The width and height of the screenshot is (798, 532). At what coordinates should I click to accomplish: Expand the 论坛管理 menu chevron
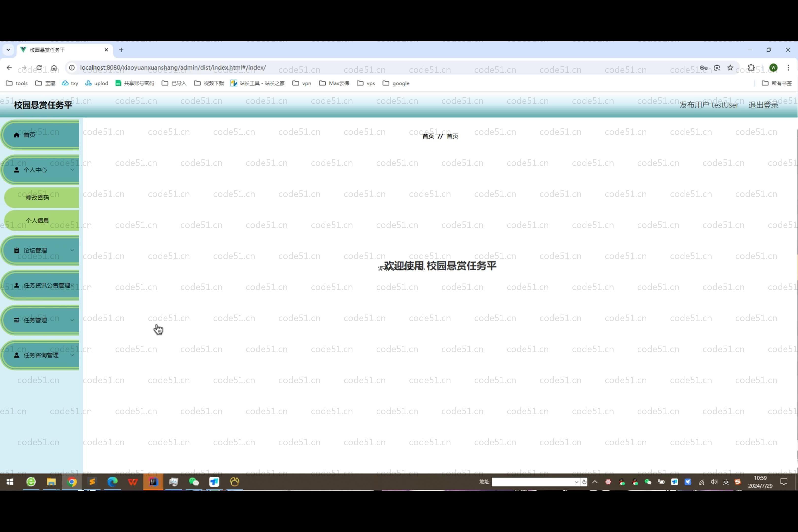[x=72, y=250]
